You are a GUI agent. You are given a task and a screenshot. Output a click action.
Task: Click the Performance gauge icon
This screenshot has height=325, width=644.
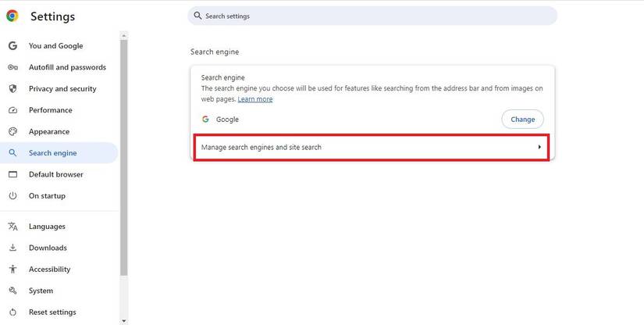tap(12, 110)
